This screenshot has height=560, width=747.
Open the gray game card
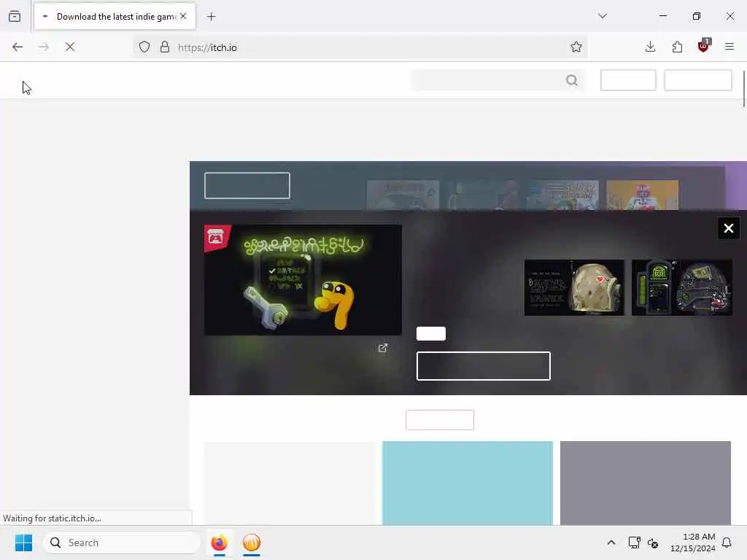646,483
